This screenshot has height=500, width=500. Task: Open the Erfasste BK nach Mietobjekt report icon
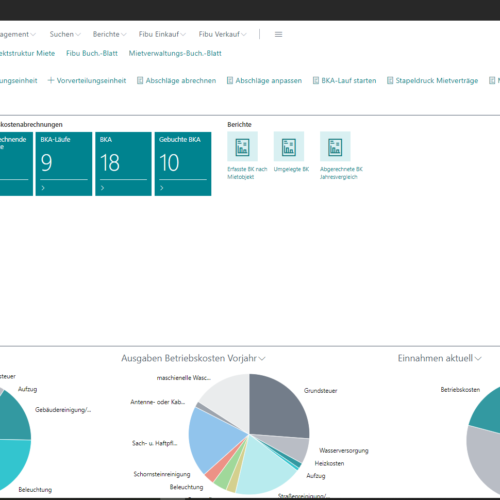242,146
